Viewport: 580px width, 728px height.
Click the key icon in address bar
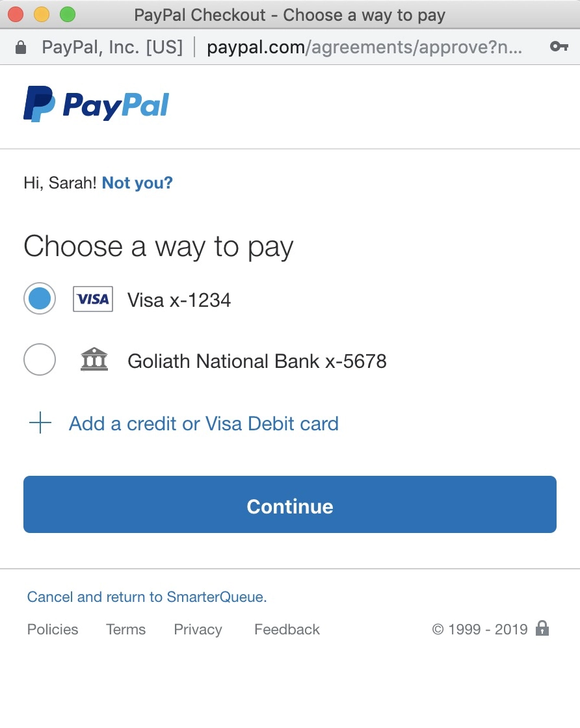(x=559, y=46)
